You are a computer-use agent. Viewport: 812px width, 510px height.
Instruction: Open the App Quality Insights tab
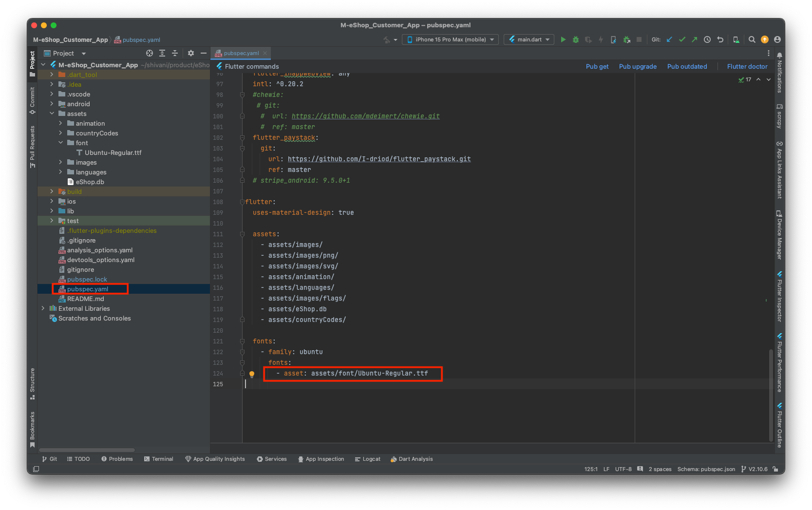[215, 459]
